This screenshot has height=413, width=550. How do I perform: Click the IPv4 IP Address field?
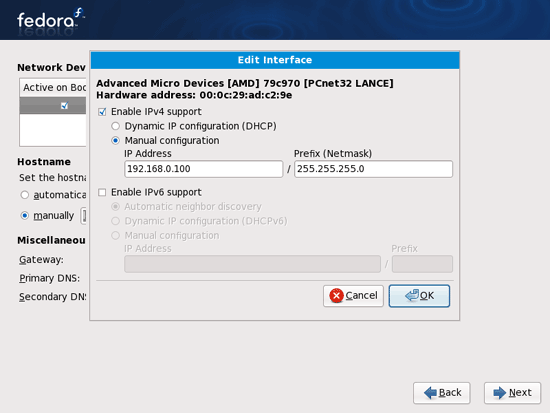pyautogui.click(x=203, y=169)
